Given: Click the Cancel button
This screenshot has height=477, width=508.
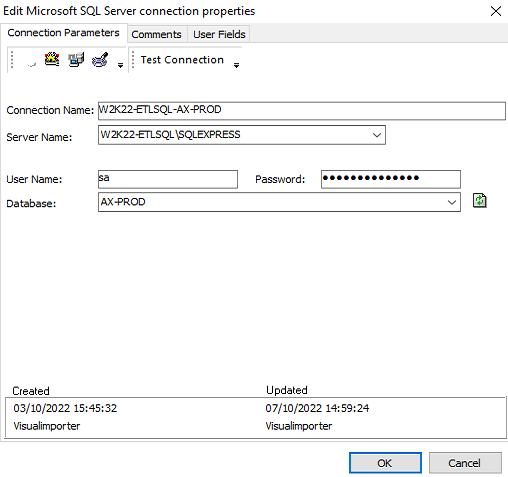Looking at the screenshot, I should (465, 463).
